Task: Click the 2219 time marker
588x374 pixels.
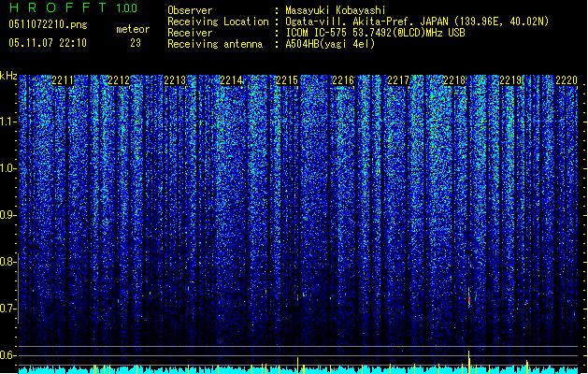Action: click(510, 80)
